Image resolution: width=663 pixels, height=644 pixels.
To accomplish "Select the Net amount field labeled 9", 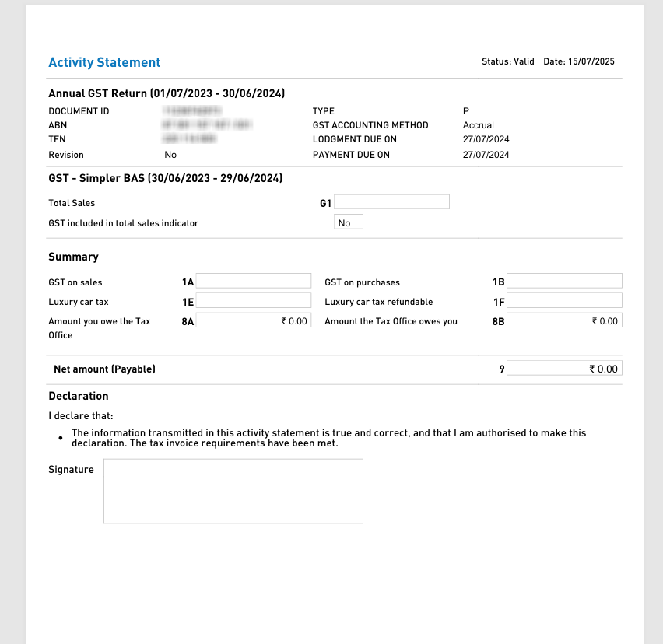I will click(564, 369).
